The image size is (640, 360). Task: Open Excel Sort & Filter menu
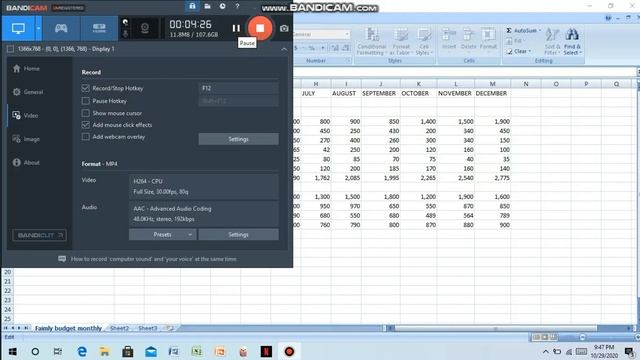pyautogui.click(x=552, y=41)
